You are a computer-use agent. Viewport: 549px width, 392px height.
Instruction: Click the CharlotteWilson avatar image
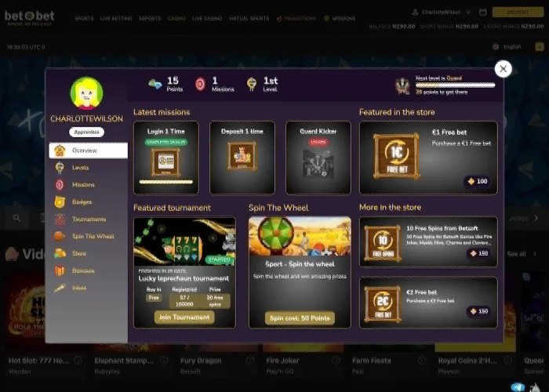coord(86,93)
